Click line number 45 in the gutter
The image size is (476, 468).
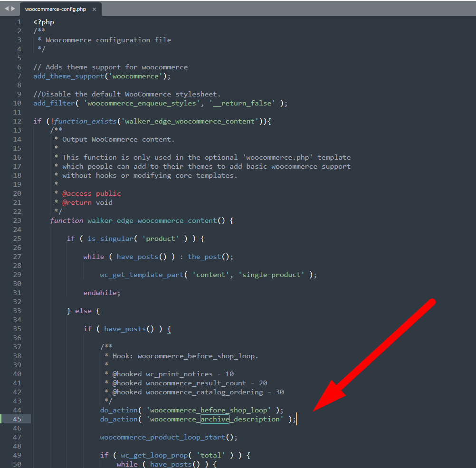pyautogui.click(x=17, y=420)
